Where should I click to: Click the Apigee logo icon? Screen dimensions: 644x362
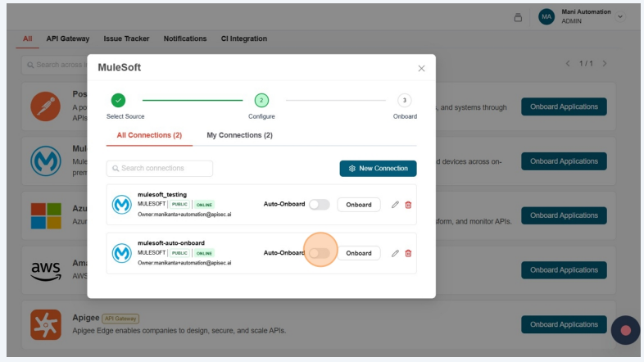pos(46,324)
